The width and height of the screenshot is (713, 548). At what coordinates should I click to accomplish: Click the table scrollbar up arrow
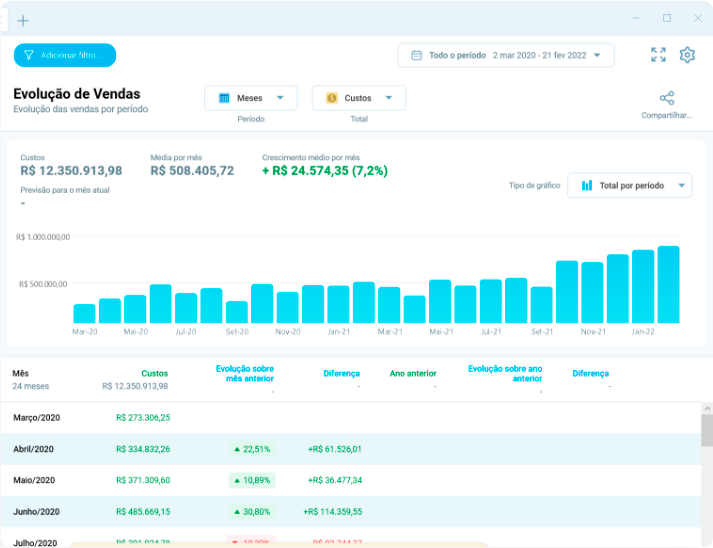click(707, 408)
